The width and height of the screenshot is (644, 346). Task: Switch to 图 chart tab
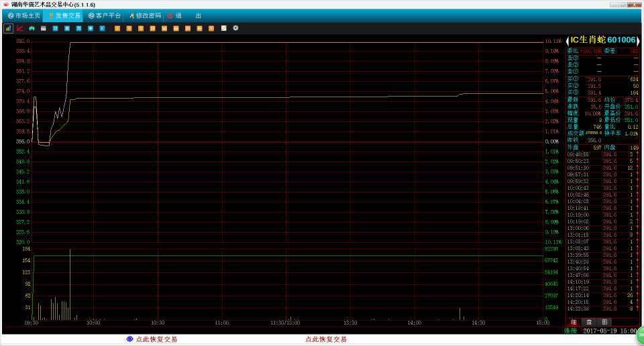point(604,323)
